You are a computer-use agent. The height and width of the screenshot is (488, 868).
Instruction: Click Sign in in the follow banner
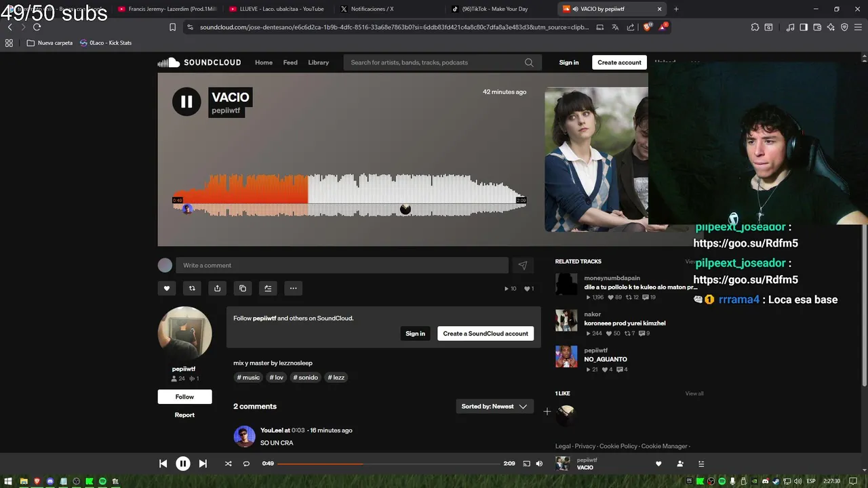[x=415, y=333]
